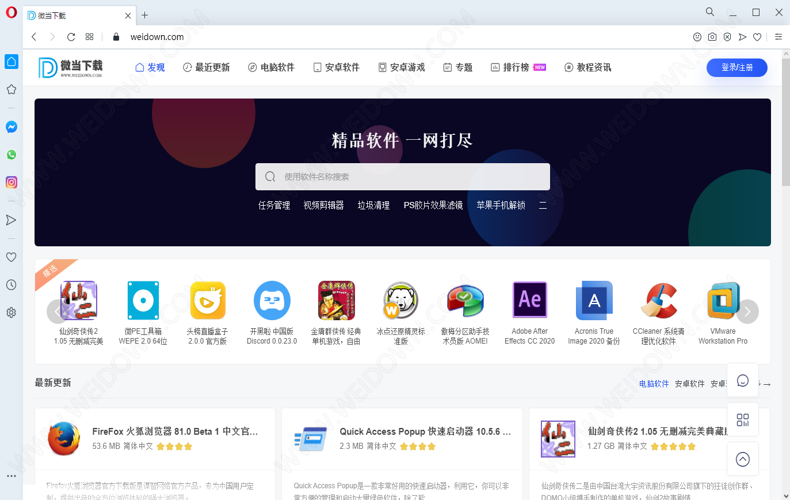The width and height of the screenshot is (790, 500).
Task: Click the CCleaner app icon
Action: (x=659, y=301)
